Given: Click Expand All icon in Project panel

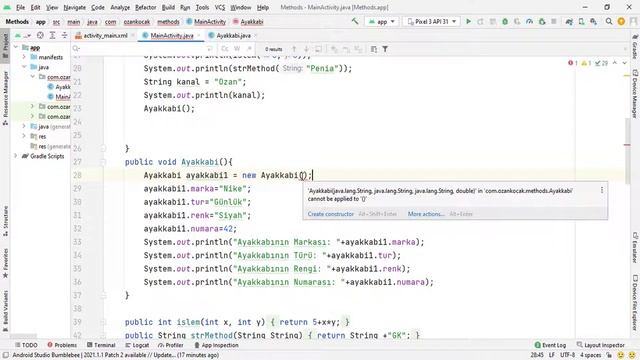Looking at the screenshot, I should 52,36.
